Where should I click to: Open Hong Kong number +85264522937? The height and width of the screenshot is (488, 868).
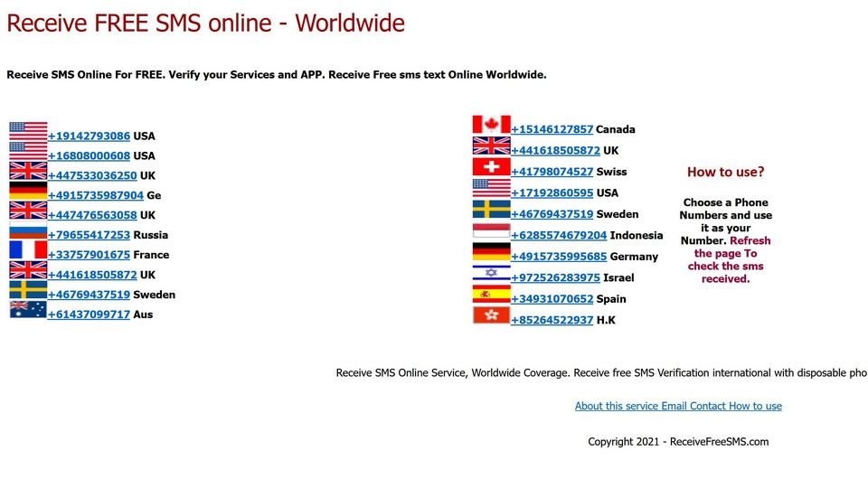point(552,320)
